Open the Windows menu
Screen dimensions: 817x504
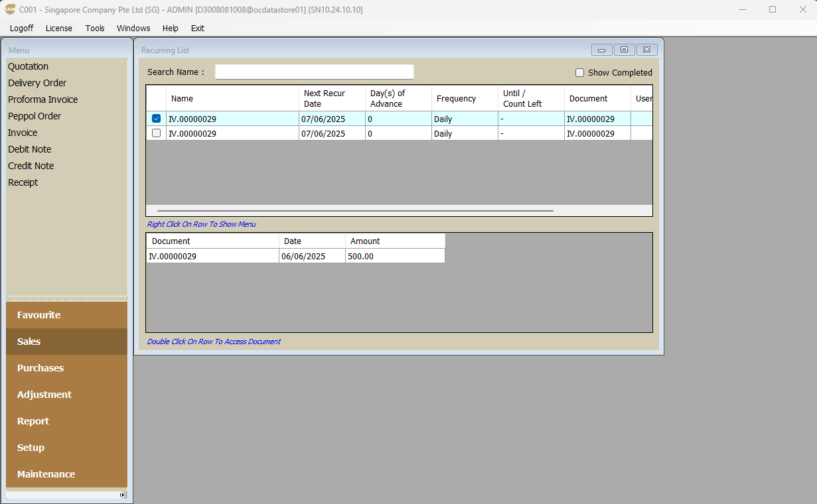133,29
